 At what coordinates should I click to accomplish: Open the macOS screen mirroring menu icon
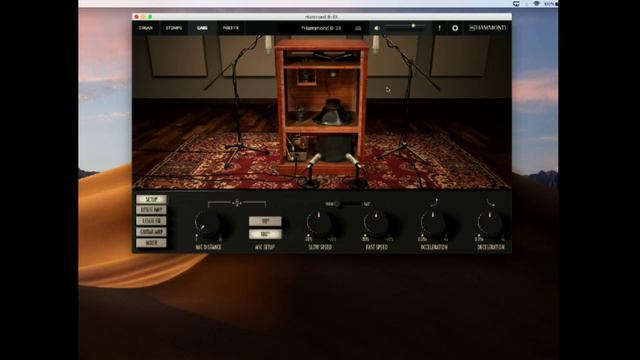click(x=516, y=4)
